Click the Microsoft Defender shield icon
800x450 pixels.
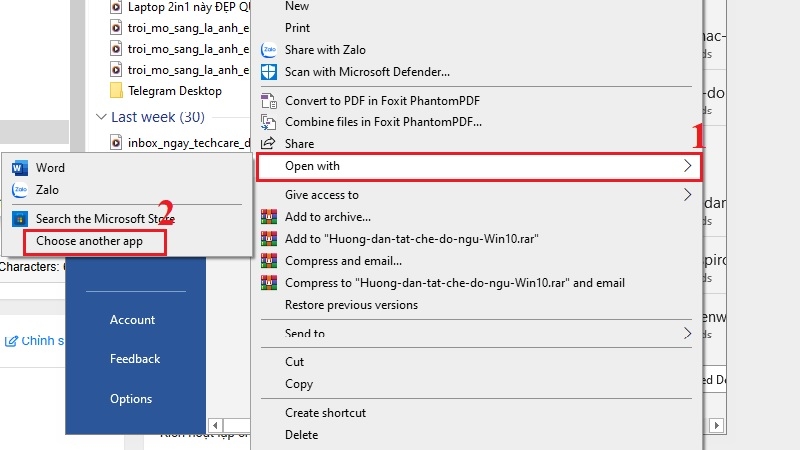click(x=269, y=72)
